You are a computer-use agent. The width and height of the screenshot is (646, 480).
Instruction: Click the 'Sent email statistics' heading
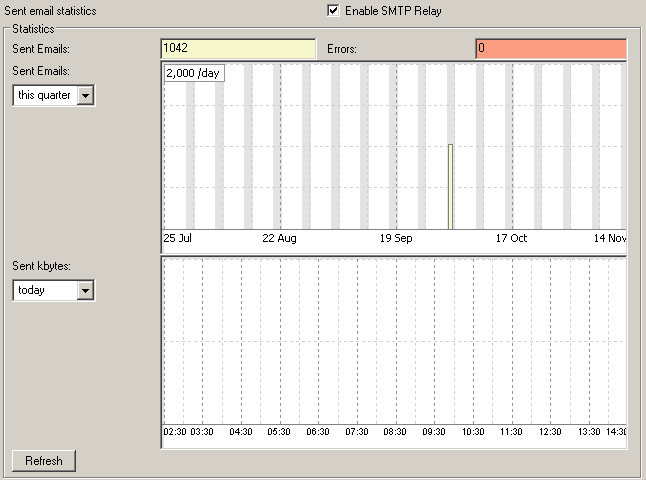[x=51, y=11]
